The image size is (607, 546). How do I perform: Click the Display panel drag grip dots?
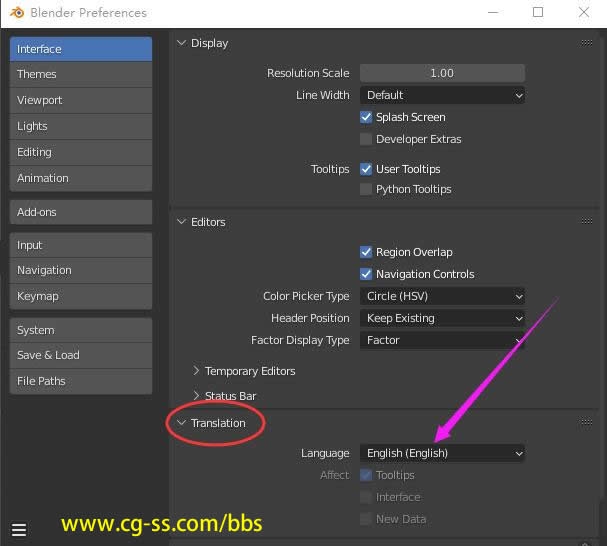pyautogui.click(x=587, y=43)
